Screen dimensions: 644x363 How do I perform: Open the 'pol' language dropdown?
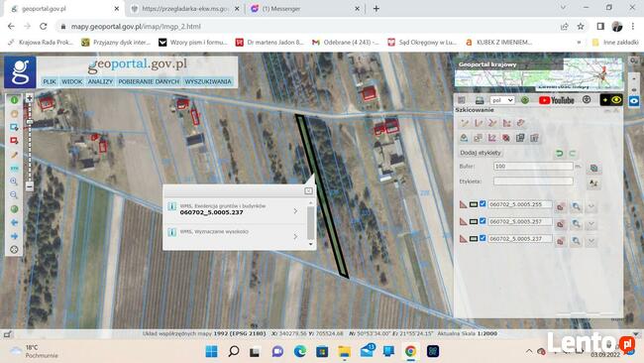tap(502, 100)
